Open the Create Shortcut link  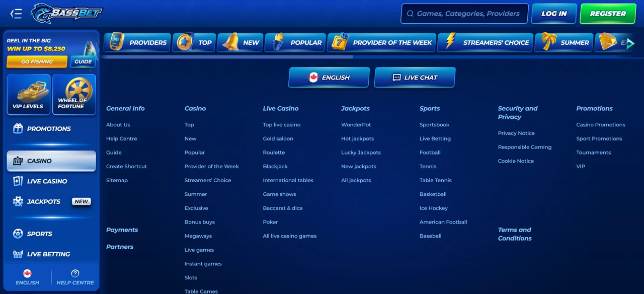pyautogui.click(x=126, y=166)
